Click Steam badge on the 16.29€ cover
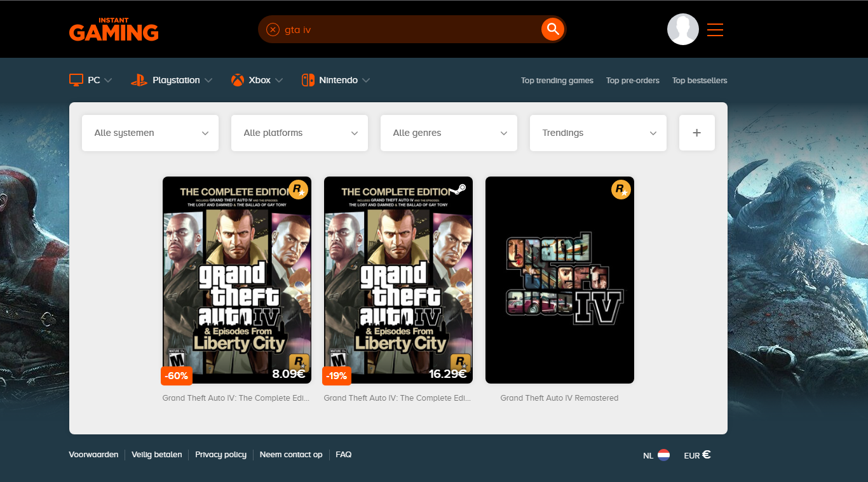Screen dimensions: 868x482 (x=459, y=189)
